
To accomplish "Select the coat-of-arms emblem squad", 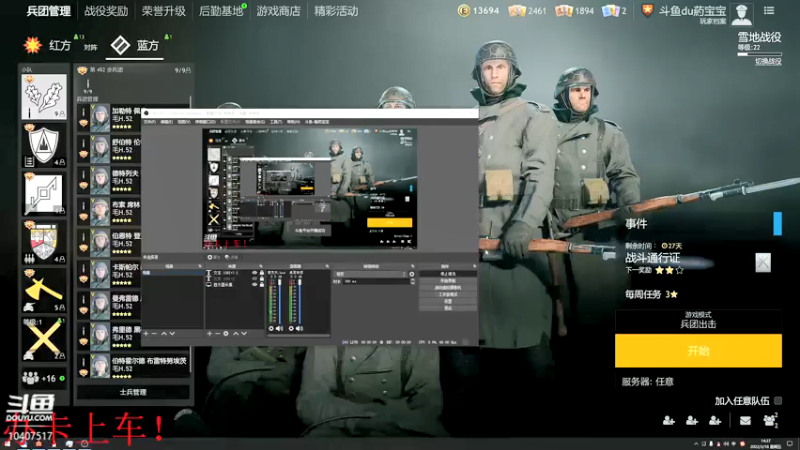I will point(44,242).
